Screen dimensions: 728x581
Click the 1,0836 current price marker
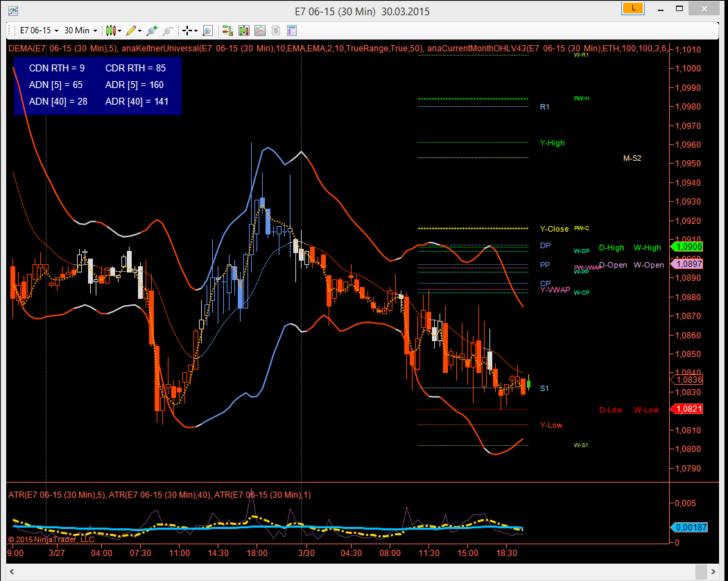tap(686, 379)
